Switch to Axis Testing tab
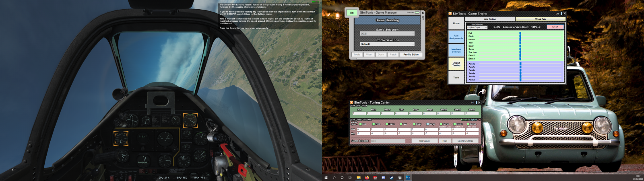This screenshot has width=644, height=181. [x=490, y=19]
